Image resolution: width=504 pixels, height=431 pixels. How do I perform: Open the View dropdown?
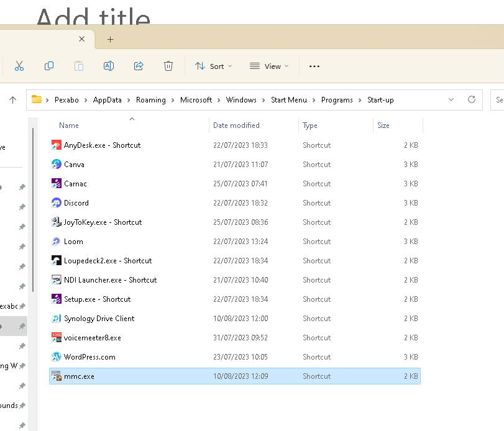pyautogui.click(x=269, y=66)
